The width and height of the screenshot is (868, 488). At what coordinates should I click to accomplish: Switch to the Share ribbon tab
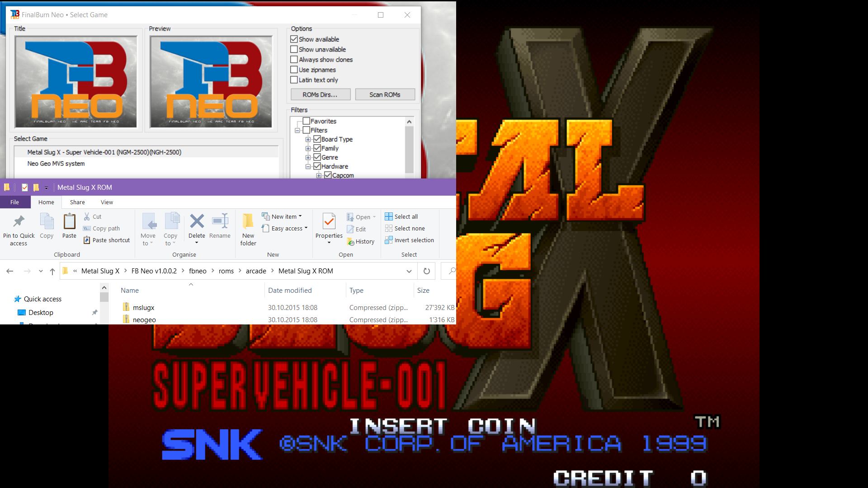77,202
